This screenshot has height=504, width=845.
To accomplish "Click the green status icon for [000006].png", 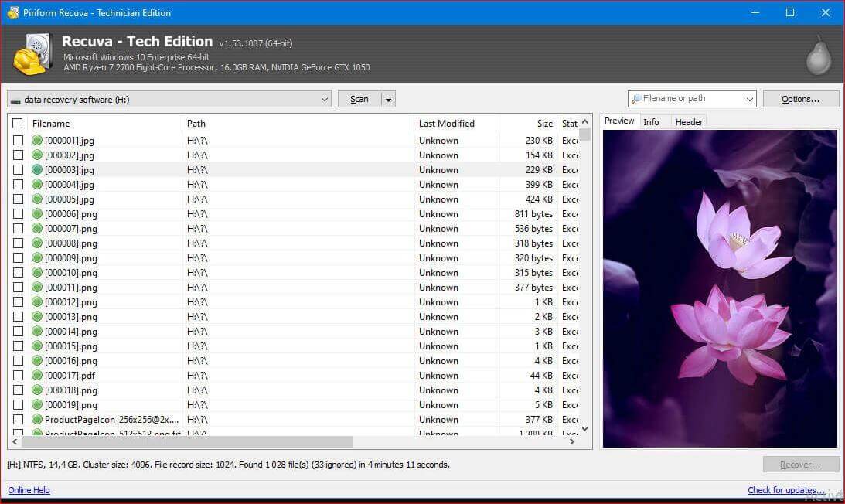I will (37, 214).
